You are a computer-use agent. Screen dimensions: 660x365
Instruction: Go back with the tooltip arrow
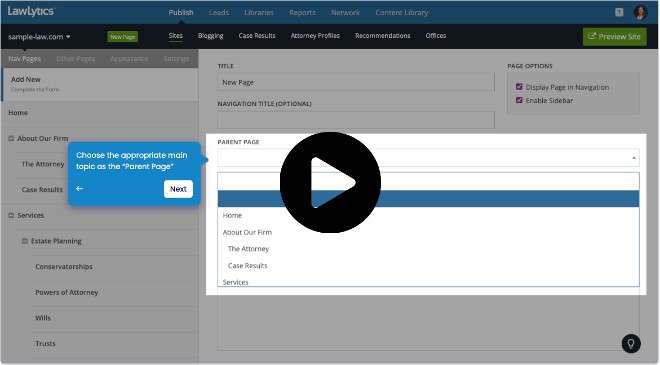point(79,189)
